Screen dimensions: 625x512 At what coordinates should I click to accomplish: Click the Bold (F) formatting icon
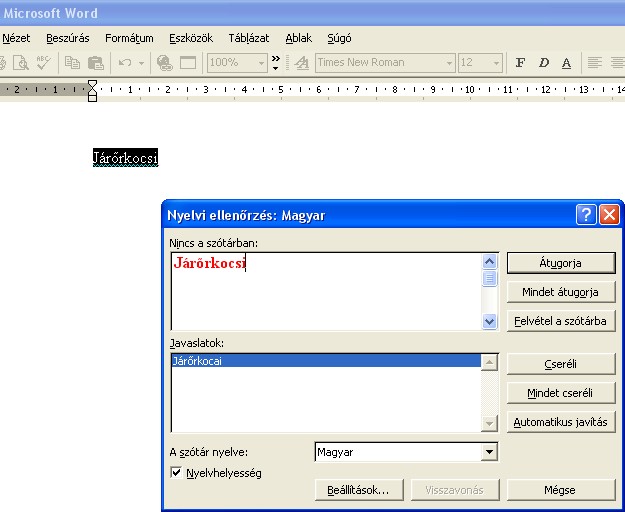click(520, 62)
